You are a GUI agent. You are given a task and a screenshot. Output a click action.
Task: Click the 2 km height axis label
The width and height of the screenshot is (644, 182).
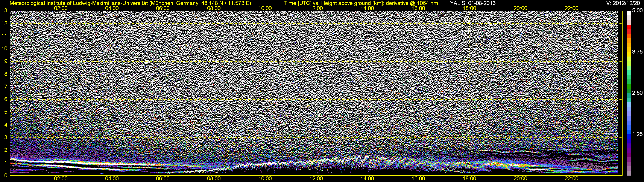click(6, 150)
